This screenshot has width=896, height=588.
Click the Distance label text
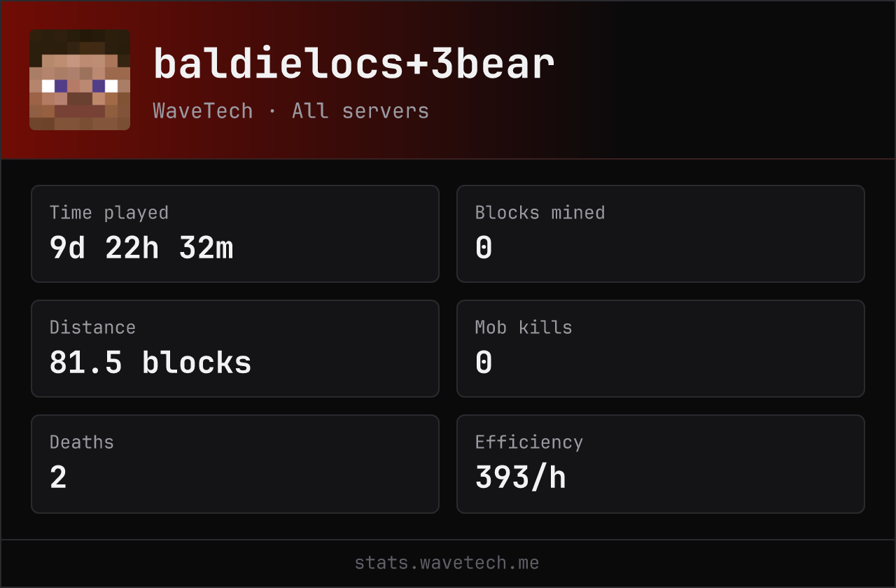92,328
